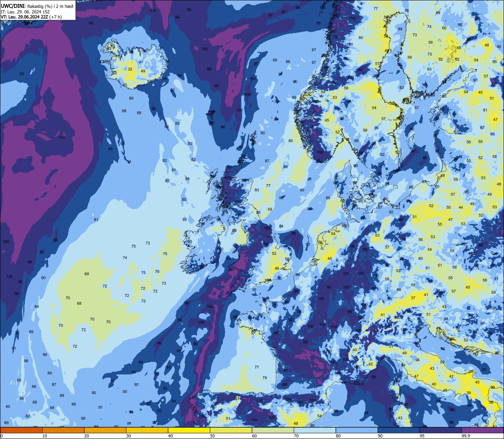504x439 pixels.
Task: Click the '20' legend scale label
Action: point(86,436)
